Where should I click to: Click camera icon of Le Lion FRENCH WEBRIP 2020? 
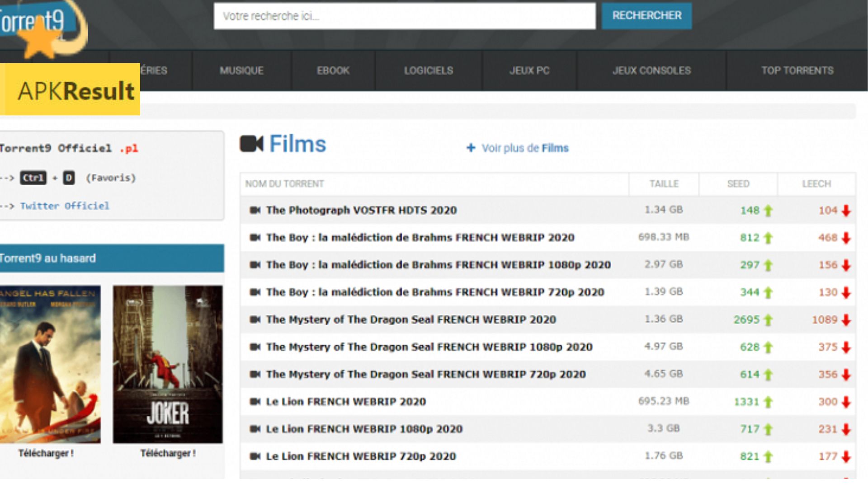coord(255,402)
